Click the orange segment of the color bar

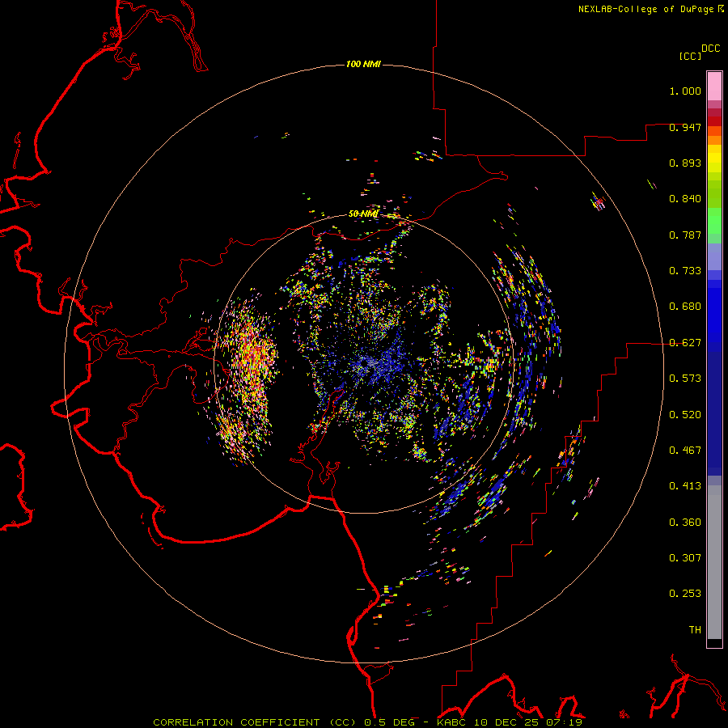point(714,136)
